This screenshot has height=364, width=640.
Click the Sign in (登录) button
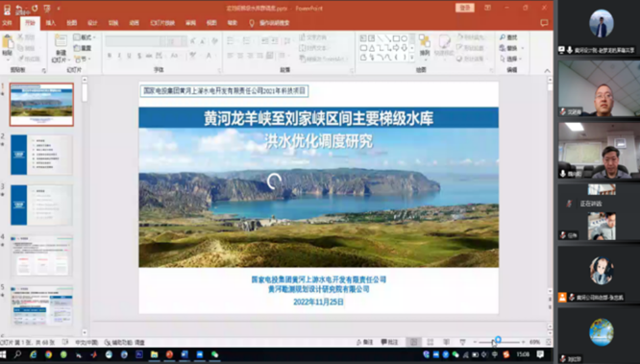(465, 8)
